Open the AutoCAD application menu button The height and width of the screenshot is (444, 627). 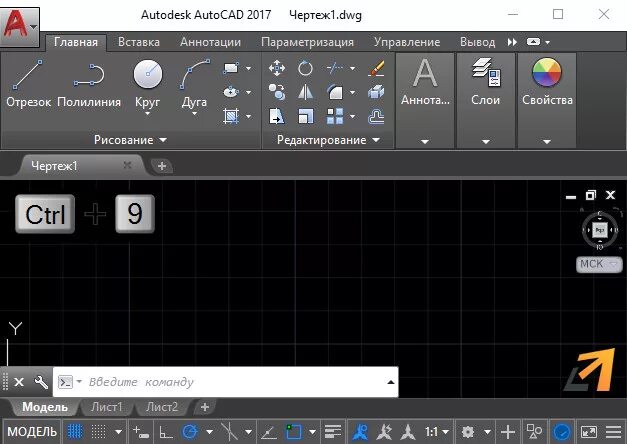click(19, 26)
